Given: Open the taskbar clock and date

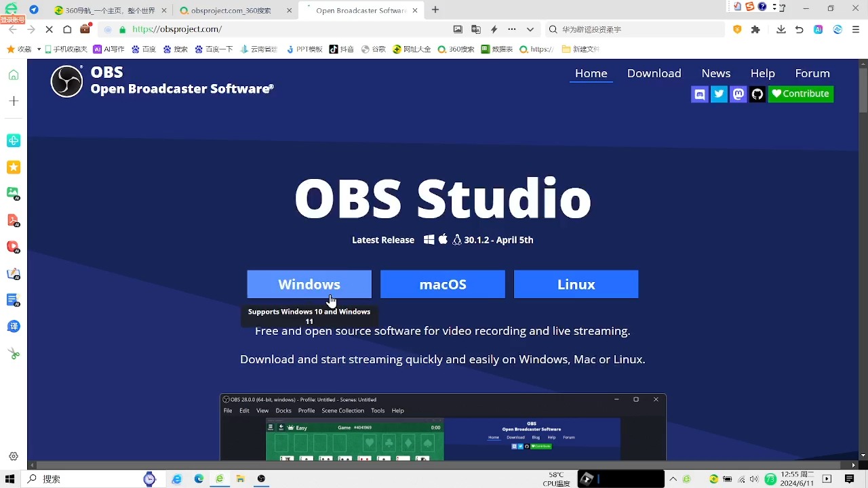Looking at the screenshot, I should (797, 479).
